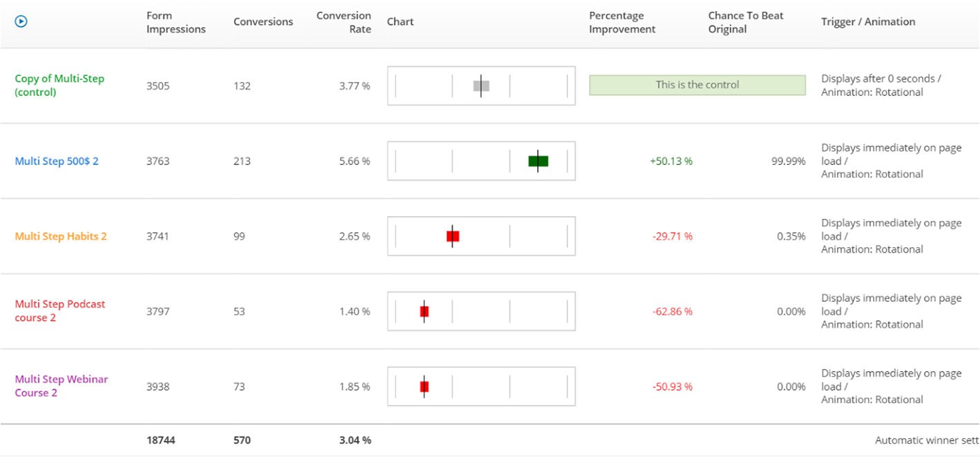Click the red box in Podcast course chart
The width and height of the screenshot is (980, 457).
[x=424, y=311]
